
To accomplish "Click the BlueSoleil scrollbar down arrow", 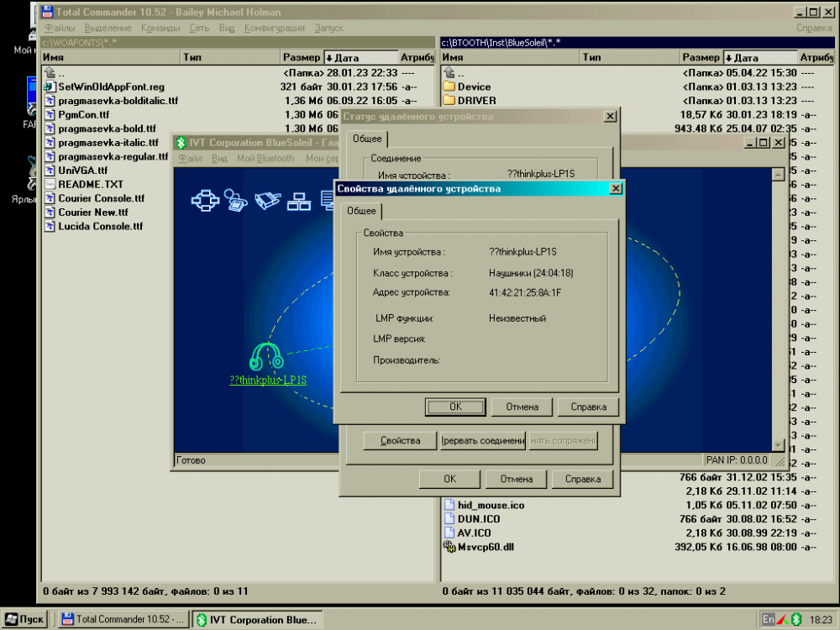I will 779,446.
